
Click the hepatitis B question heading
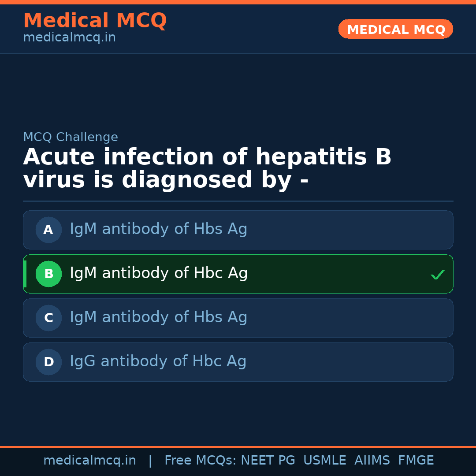(207, 169)
